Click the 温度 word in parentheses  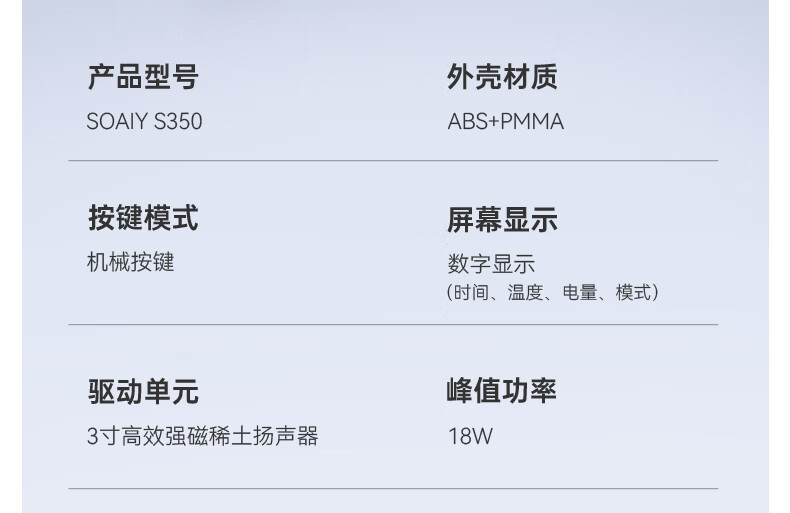(x=525, y=292)
